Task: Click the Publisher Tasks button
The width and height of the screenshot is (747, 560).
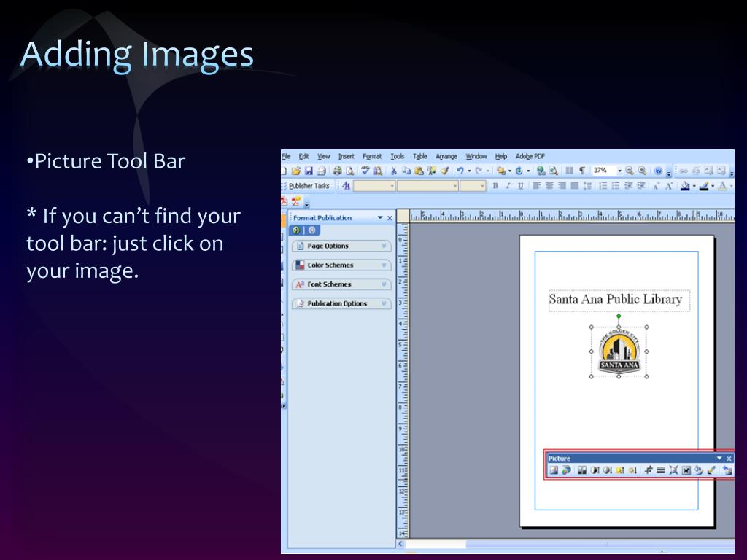Action: coord(309,186)
